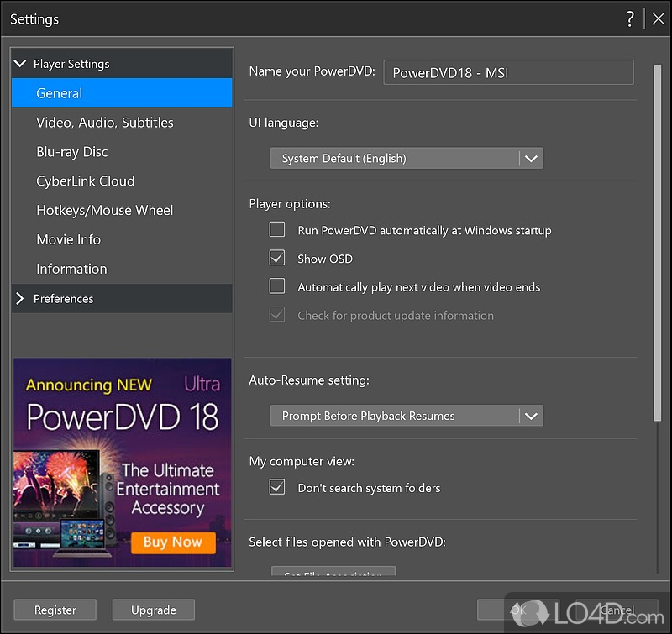Viewport: 672px width, 634px height.
Task: Select Hotkeys/Mouse Wheel settings
Action: click(104, 211)
